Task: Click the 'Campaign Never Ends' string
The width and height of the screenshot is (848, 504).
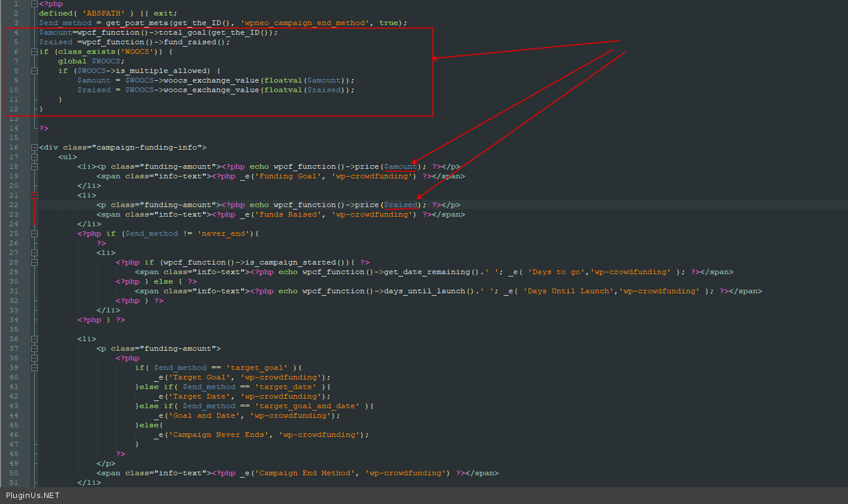Action: coord(219,435)
